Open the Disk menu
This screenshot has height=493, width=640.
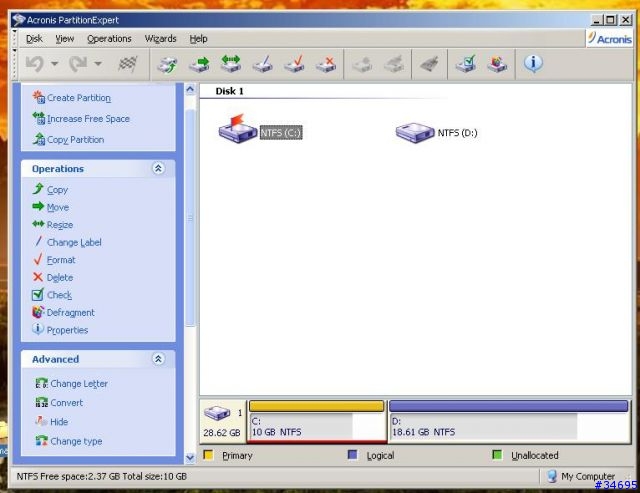34,39
